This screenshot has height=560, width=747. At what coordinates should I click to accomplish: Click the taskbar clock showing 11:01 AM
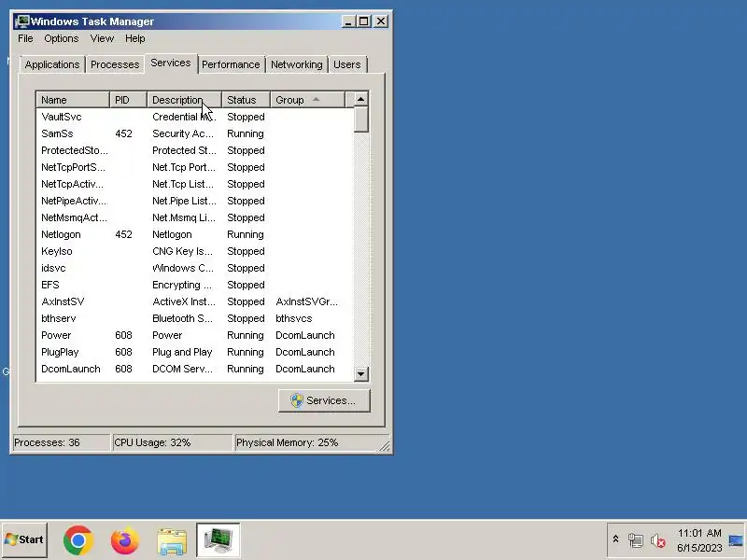[699, 533]
